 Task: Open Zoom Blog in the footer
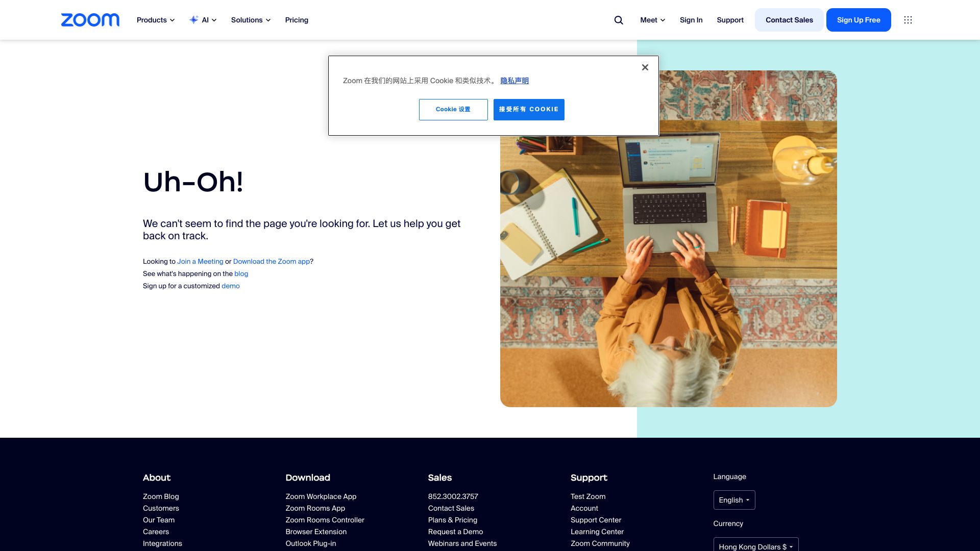click(161, 496)
